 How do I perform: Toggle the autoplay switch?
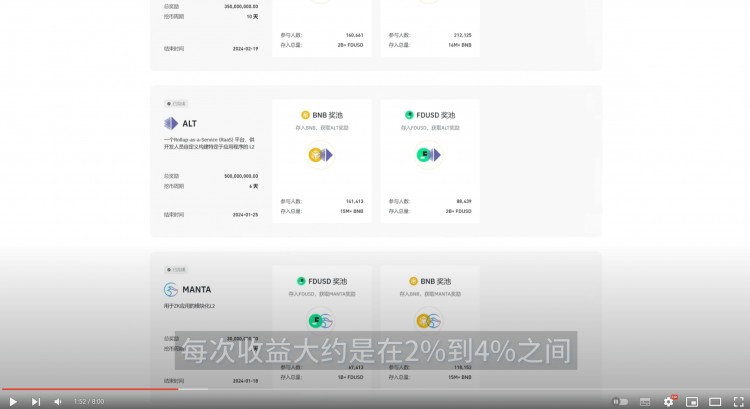(x=620, y=402)
